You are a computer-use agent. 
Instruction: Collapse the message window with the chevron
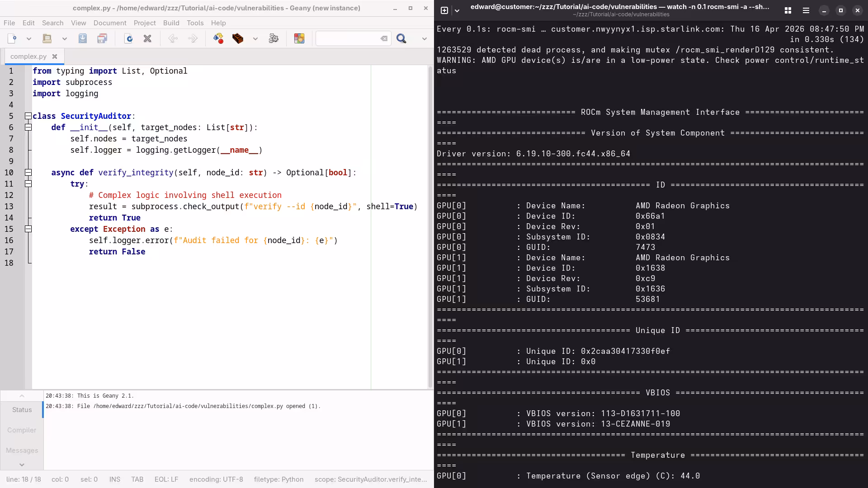[x=22, y=396]
